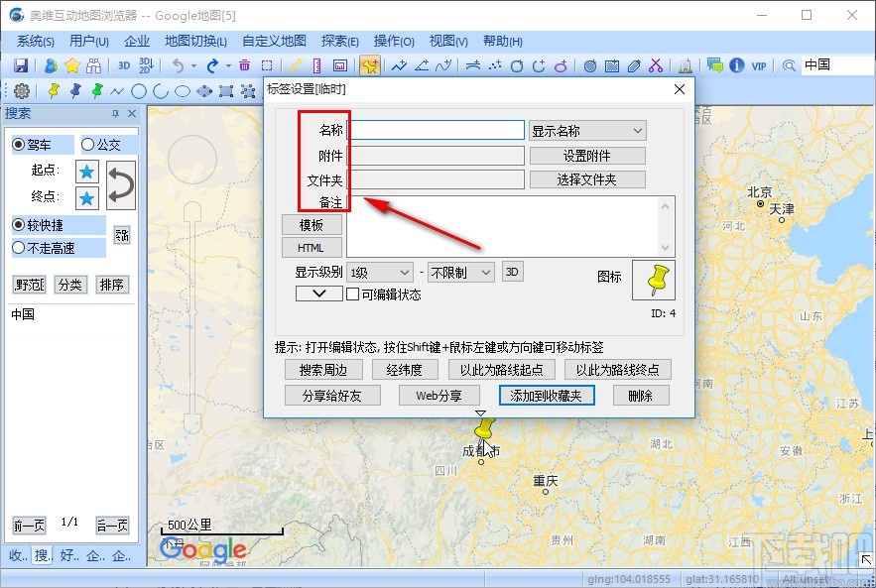Select the yellow pushpin marker tool

(x=54, y=90)
